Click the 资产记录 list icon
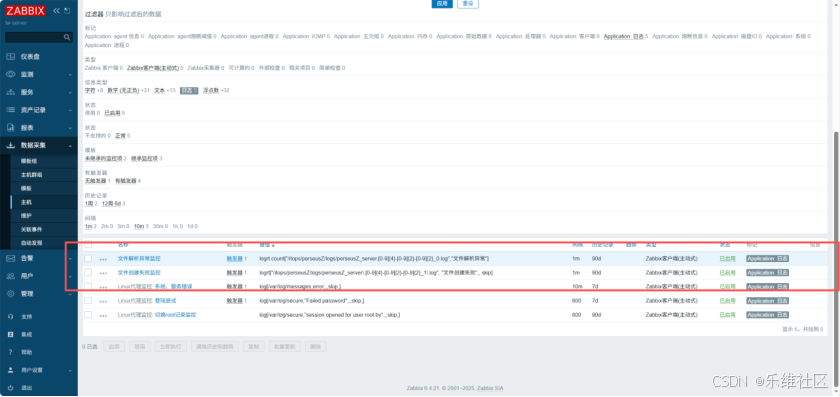 [10, 110]
